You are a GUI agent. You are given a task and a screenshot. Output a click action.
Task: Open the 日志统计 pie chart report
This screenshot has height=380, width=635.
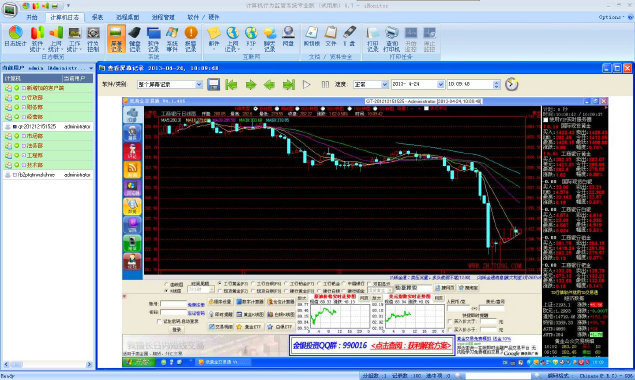coord(15,37)
